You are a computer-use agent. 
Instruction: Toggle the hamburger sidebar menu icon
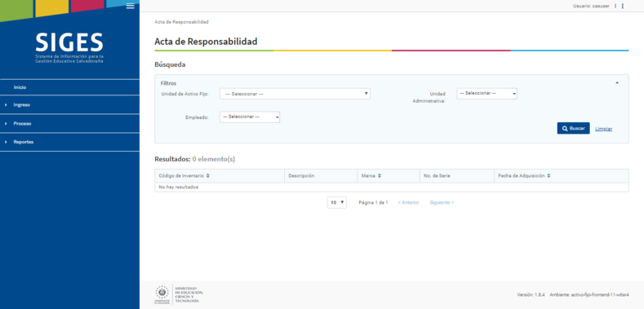[x=131, y=6]
